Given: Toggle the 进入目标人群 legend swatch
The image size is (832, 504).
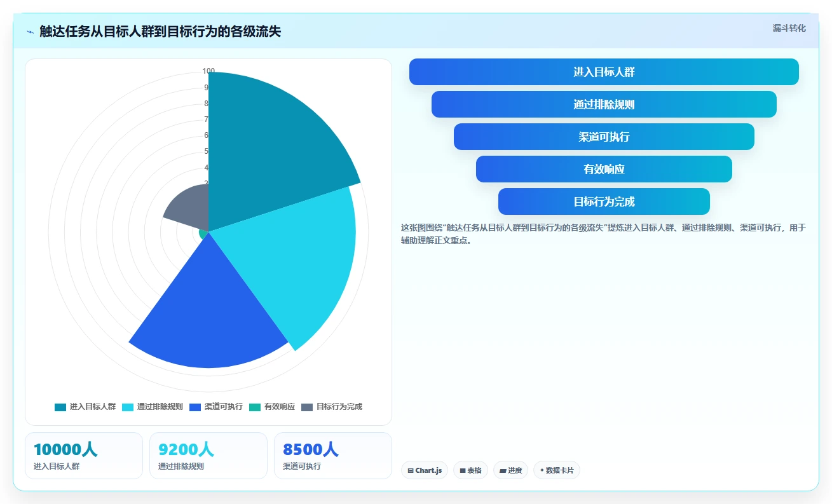Looking at the screenshot, I should pyautogui.click(x=60, y=407).
